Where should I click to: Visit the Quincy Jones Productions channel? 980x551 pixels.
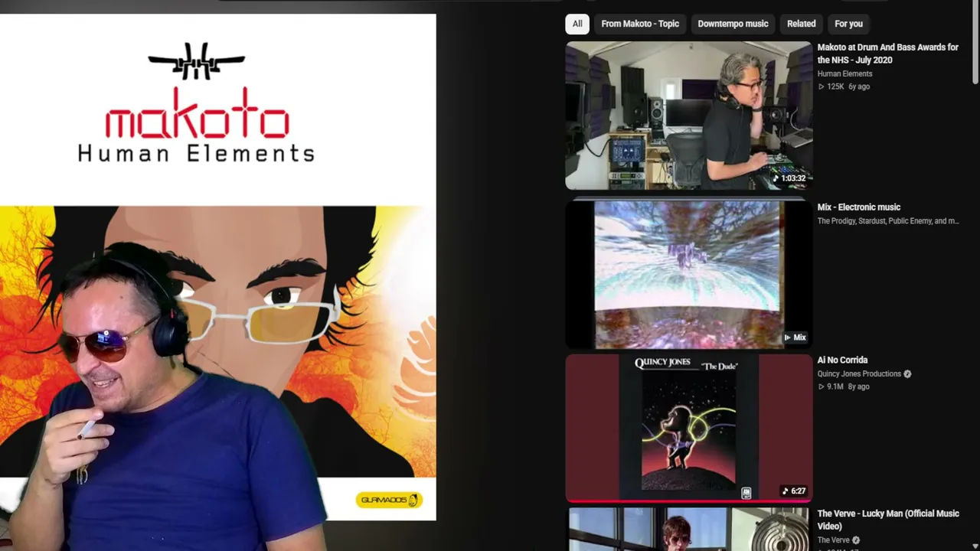[x=859, y=374]
